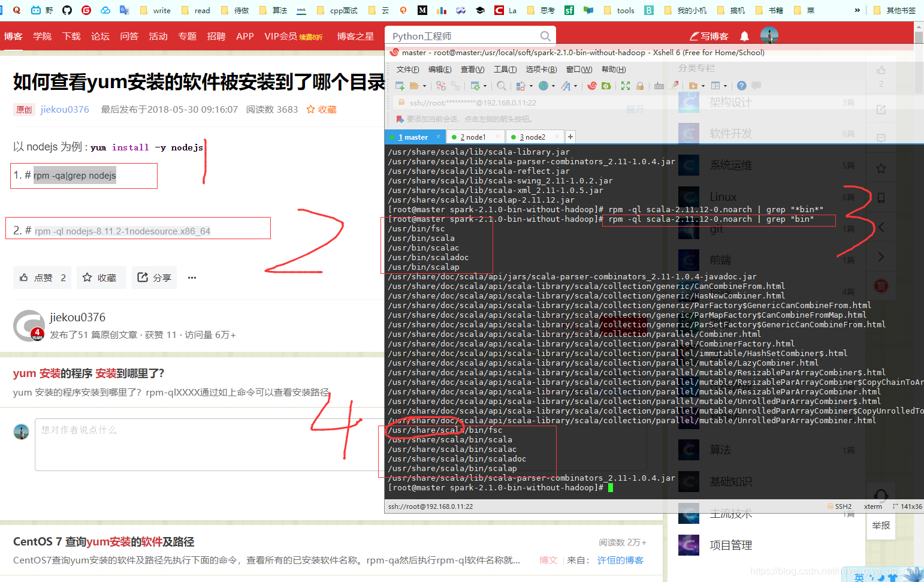Launch Xftp via red swirl icon
The height and width of the screenshot is (582, 924).
click(592, 86)
